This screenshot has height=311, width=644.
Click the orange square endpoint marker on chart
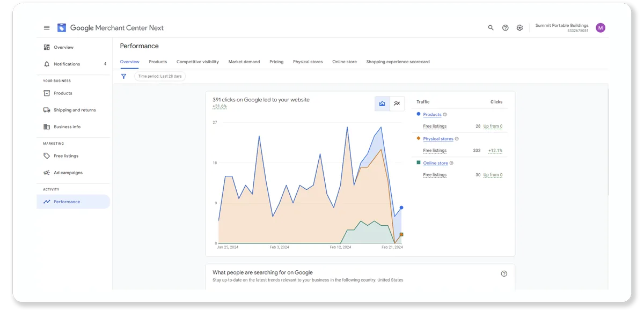point(401,234)
